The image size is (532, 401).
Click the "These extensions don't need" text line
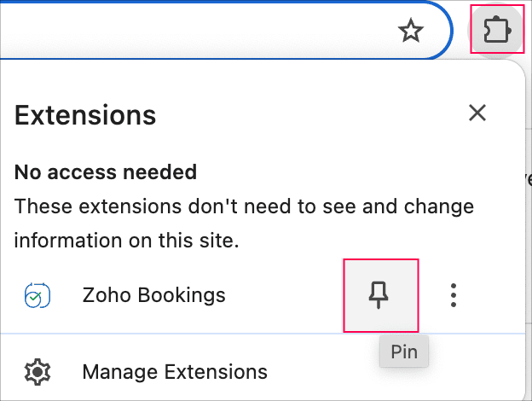tap(244, 206)
